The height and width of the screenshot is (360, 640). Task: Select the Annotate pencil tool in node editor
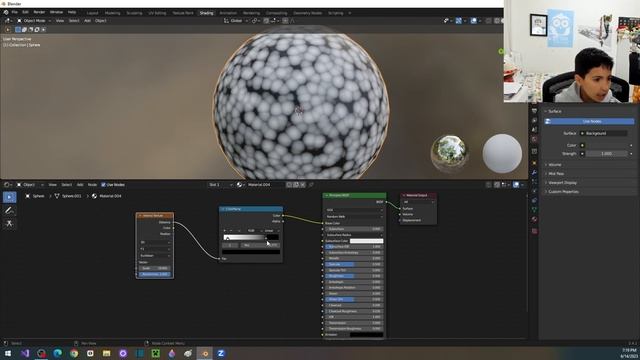click(9, 211)
